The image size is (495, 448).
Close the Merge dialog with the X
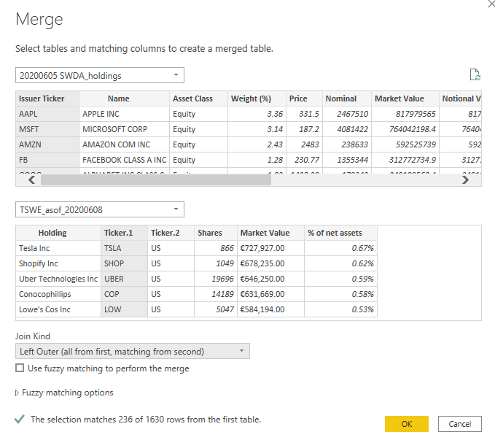[492, 4]
